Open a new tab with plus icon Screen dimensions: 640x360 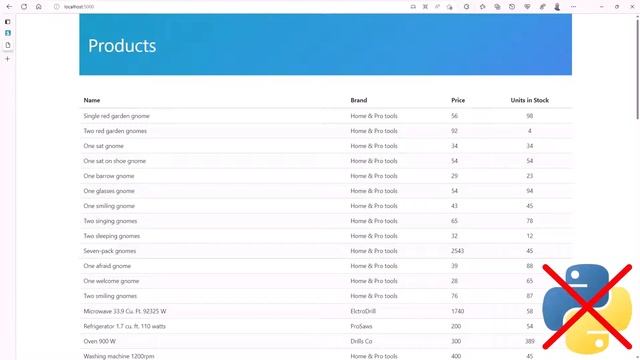(x=8, y=59)
